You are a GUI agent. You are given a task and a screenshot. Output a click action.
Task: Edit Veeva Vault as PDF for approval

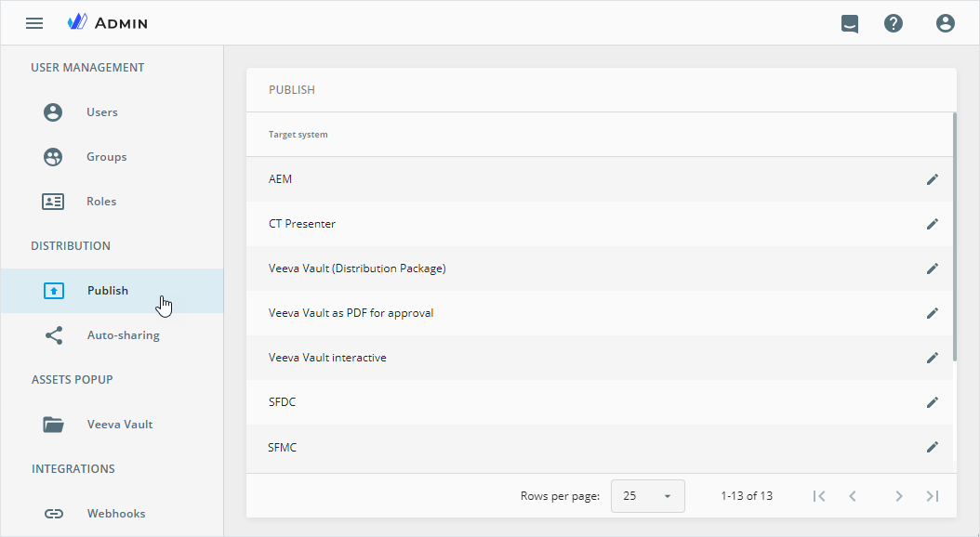tap(932, 313)
